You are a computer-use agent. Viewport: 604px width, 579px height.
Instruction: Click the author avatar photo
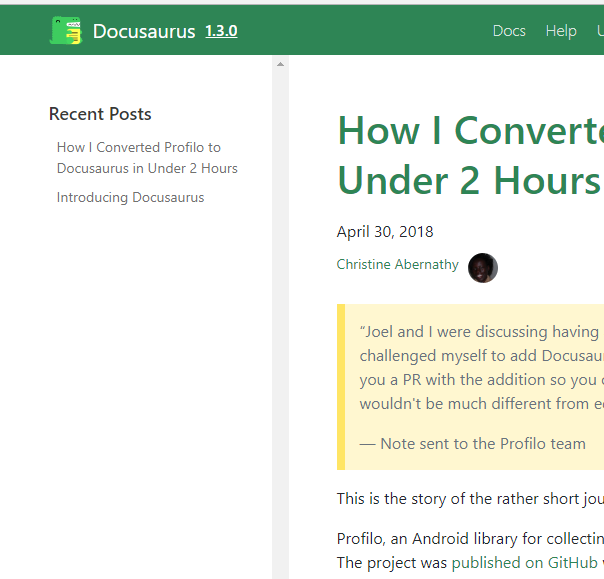[x=483, y=268]
